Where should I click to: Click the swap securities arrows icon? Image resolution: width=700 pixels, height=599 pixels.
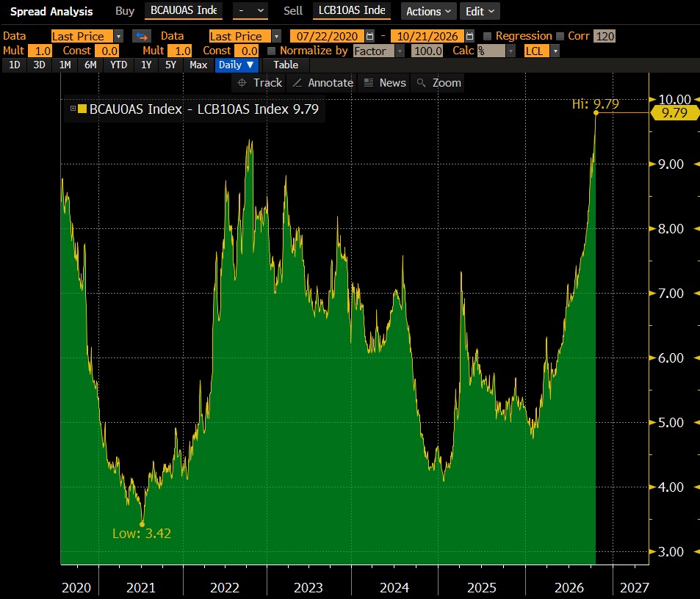click(x=142, y=36)
